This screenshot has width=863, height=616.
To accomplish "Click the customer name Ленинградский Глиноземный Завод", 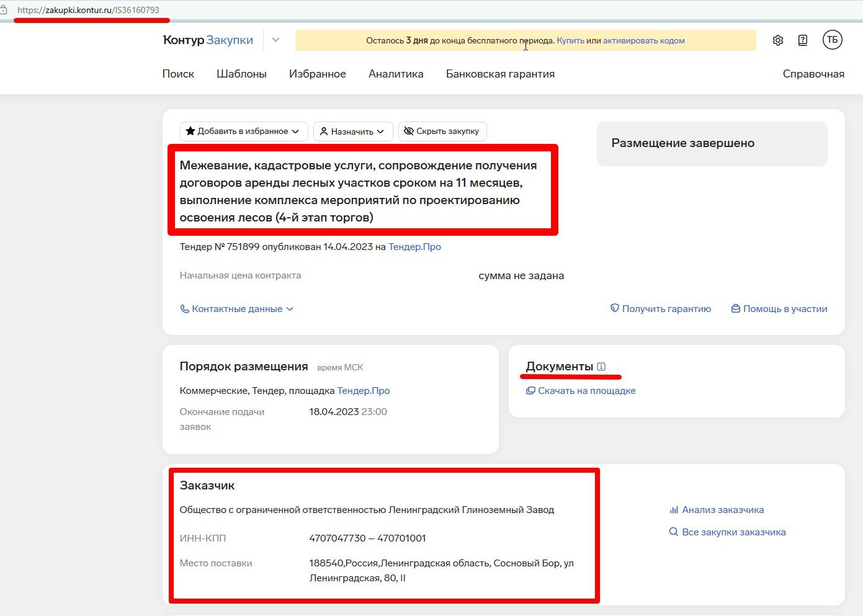I will 471,510.
